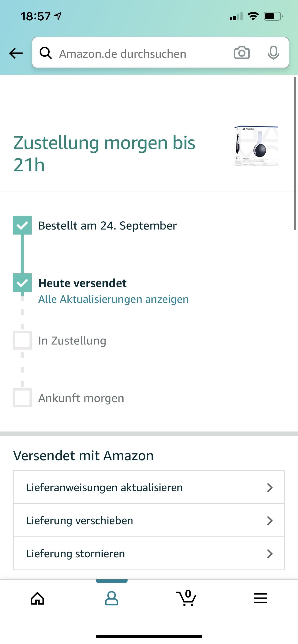Expand 'Lieferanweisungen aktualisieren' chevron
Screen dimensions: 298x644
pos(269,488)
